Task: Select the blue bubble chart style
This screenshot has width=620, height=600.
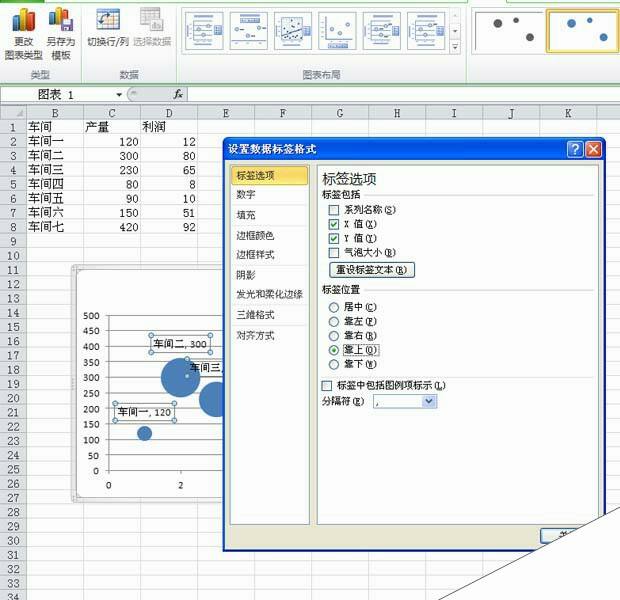Action: (583, 32)
